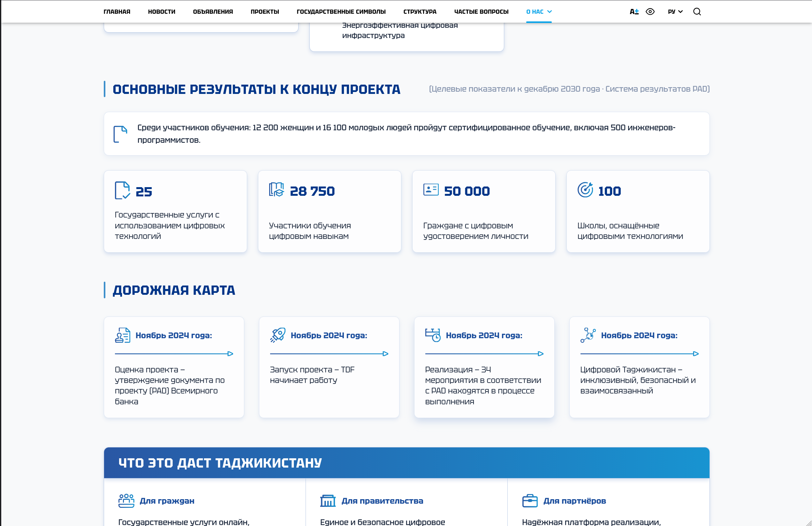The width and height of the screenshot is (812, 526).
Task: Click the document icon beside training participants note
Action: click(x=120, y=134)
